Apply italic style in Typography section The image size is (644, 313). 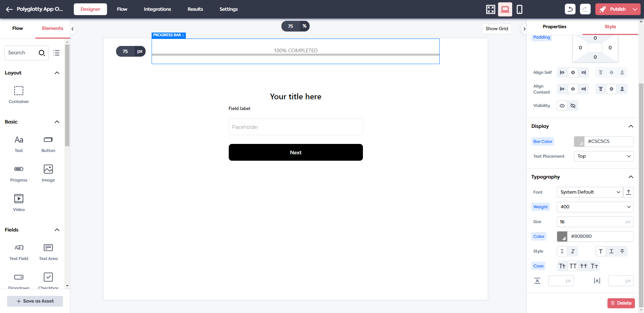point(573,251)
